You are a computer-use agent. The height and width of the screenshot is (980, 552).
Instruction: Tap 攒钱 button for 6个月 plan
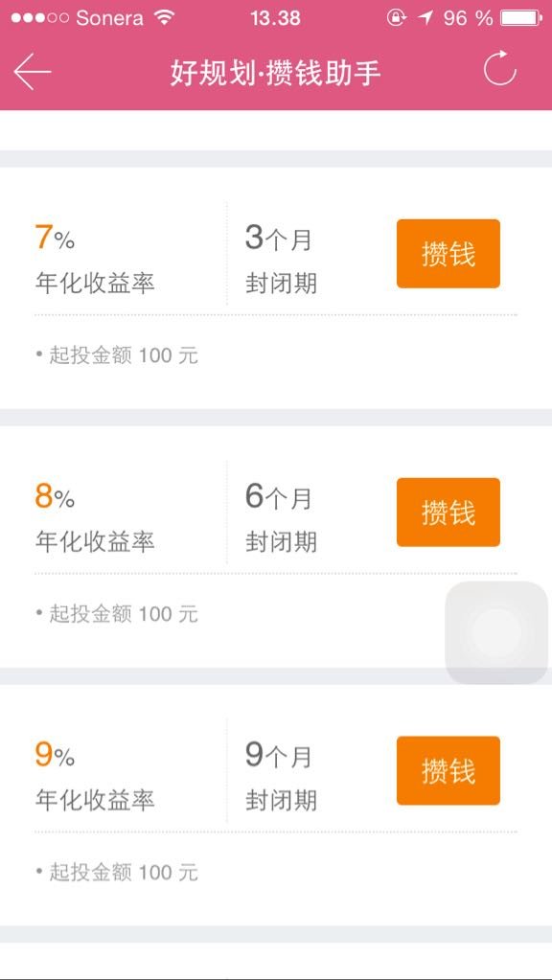[448, 512]
